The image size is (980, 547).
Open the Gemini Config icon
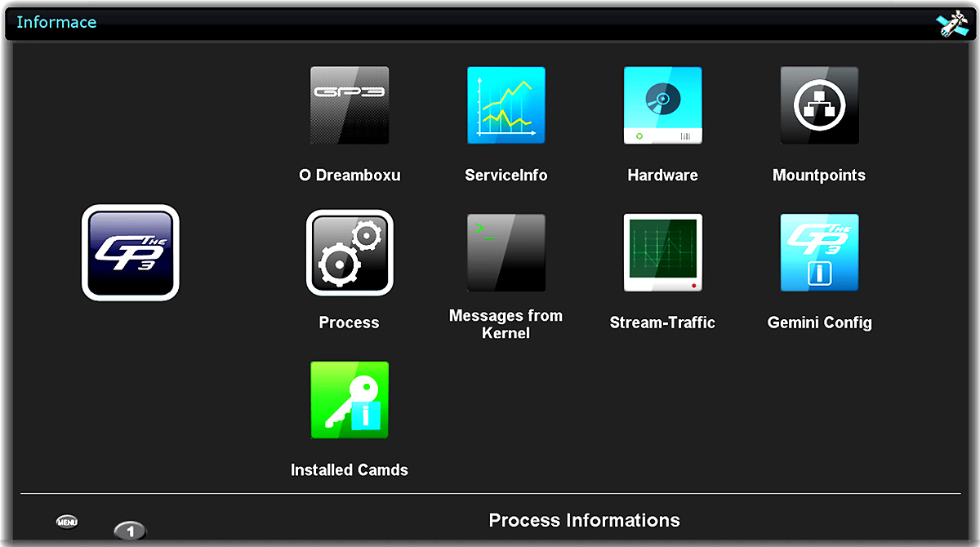(x=819, y=253)
